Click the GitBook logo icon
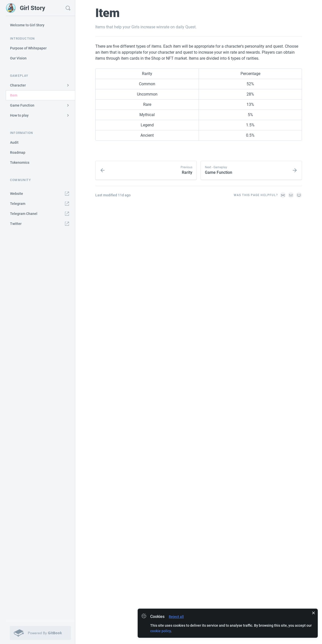Viewport: 322px width, 644px height. [19, 633]
